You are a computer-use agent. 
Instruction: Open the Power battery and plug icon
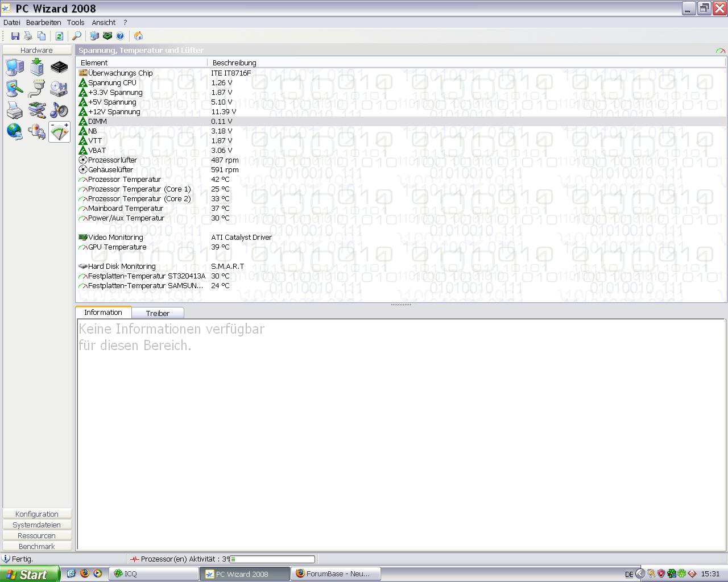37,131
